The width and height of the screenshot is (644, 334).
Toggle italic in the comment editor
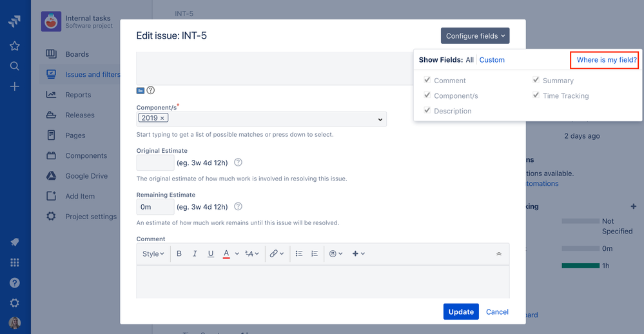pos(195,253)
